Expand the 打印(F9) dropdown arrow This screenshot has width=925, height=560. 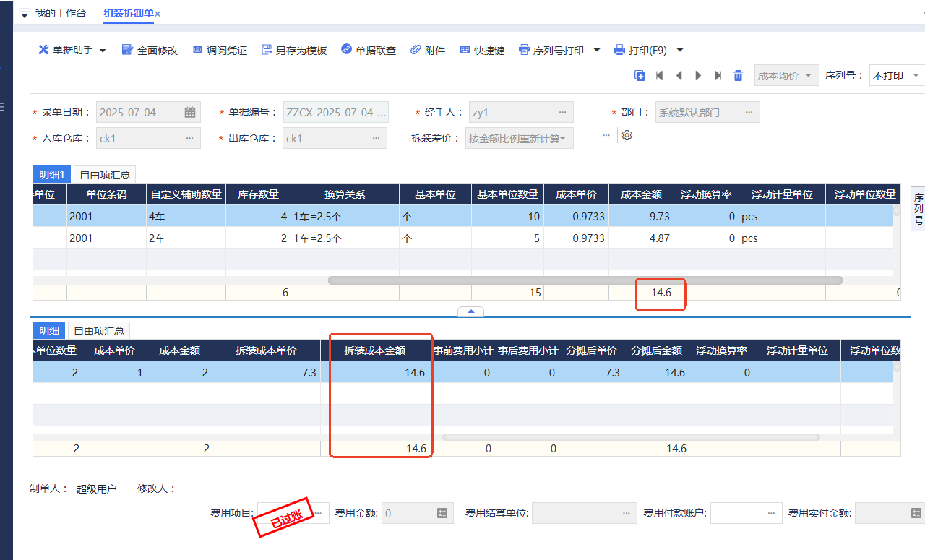pos(679,51)
